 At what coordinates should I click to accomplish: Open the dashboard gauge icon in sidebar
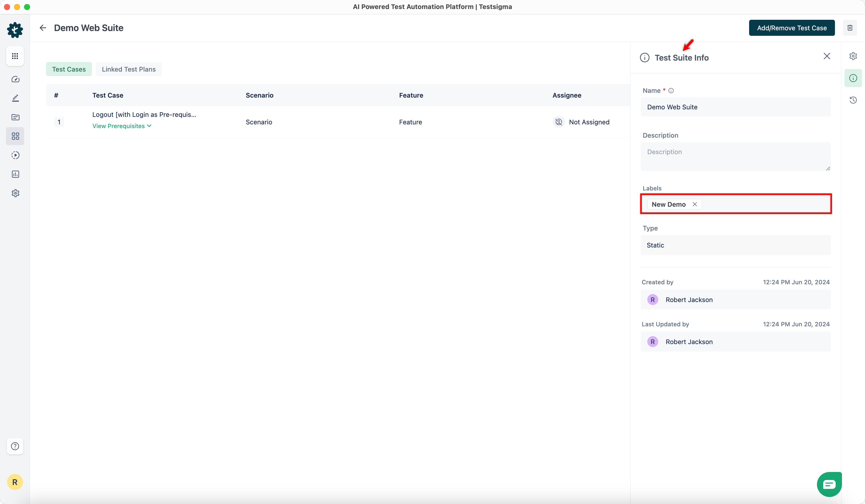pyautogui.click(x=15, y=79)
